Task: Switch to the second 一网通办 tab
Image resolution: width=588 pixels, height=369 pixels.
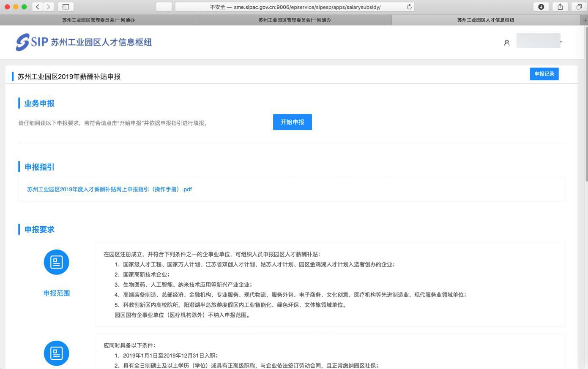Action: click(295, 20)
